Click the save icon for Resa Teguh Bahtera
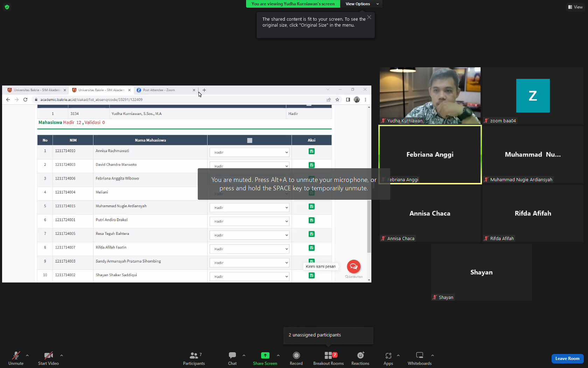Viewport: 588px width, 368px height. coord(311,234)
